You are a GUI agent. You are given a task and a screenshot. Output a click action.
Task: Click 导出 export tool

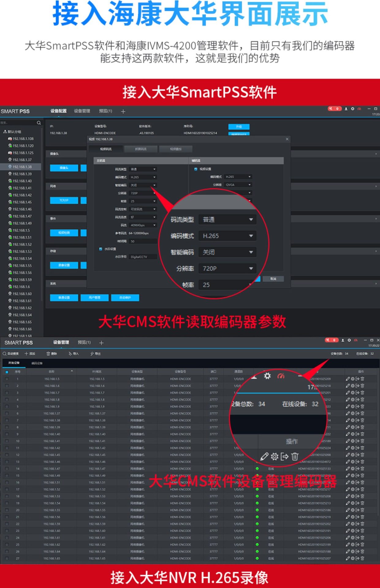point(95,354)
